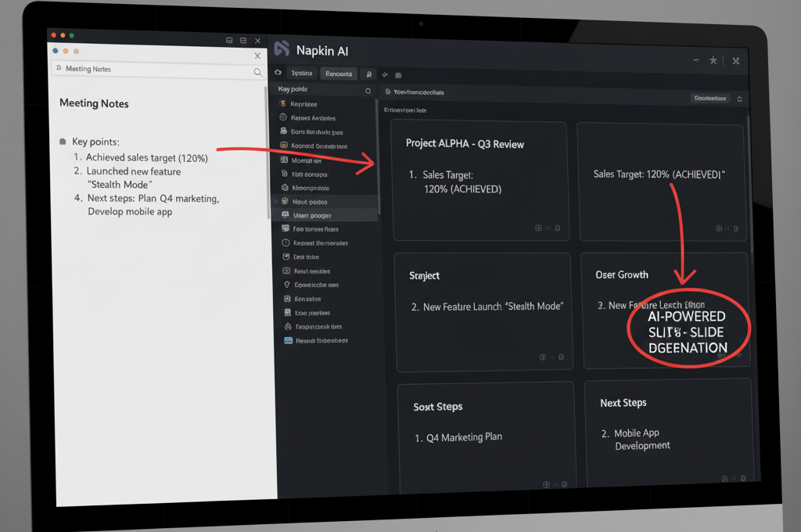Switch to the Banners tab
The height and width of the screenshot is (532, 801).
pyautogui.click(x=339, y=74)
